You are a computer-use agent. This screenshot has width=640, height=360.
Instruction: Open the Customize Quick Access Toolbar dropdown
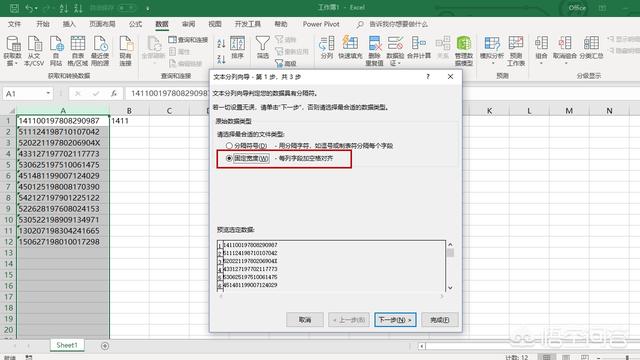click(x=147, y=8)
